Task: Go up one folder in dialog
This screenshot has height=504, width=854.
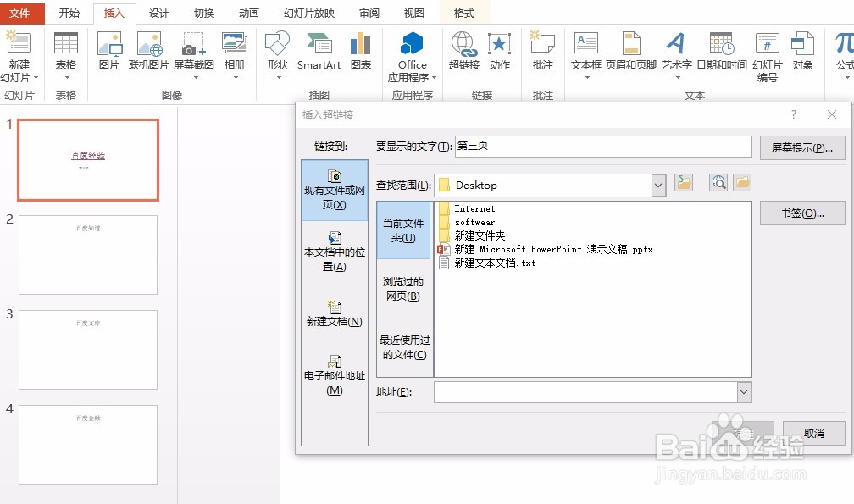Action: (684, 182)
